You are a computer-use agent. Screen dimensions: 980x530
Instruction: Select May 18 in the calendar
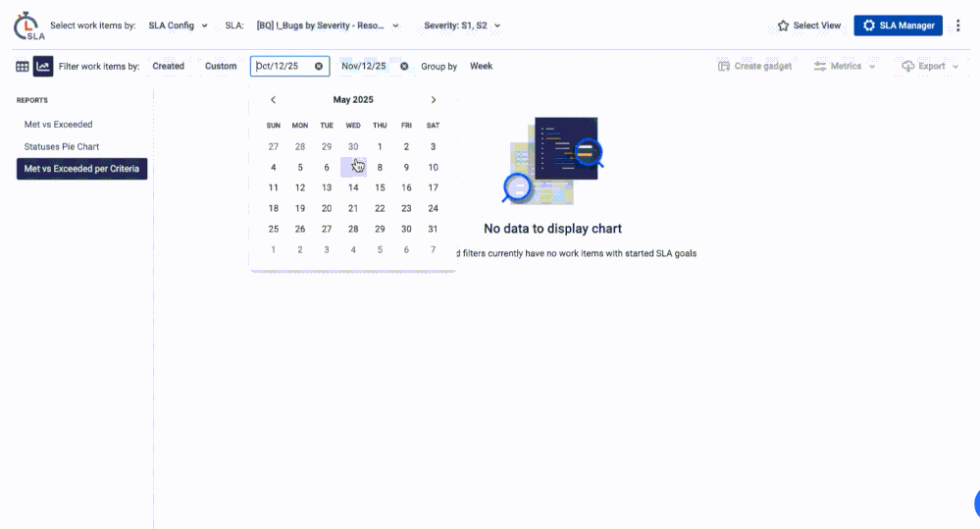coord(273,208)
